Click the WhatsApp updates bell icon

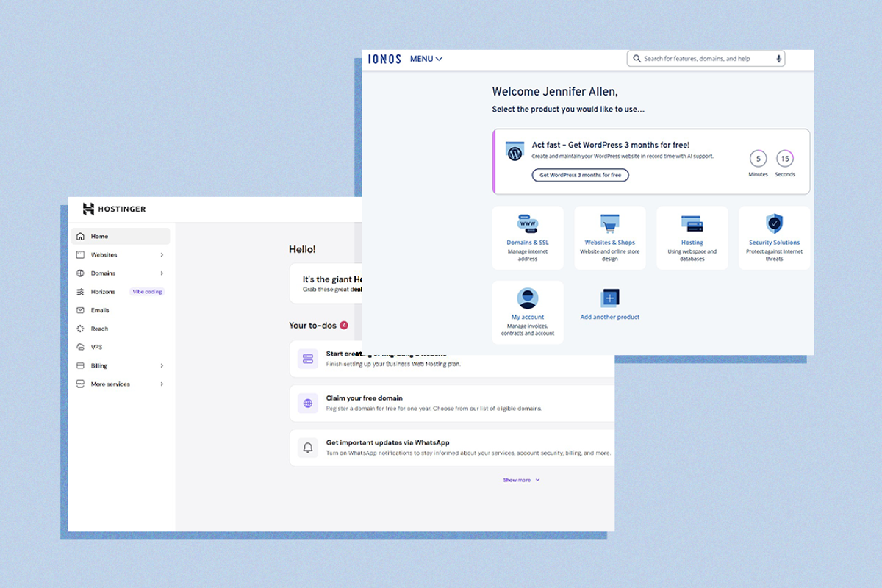pyautogui.click(x=308, y=448)
